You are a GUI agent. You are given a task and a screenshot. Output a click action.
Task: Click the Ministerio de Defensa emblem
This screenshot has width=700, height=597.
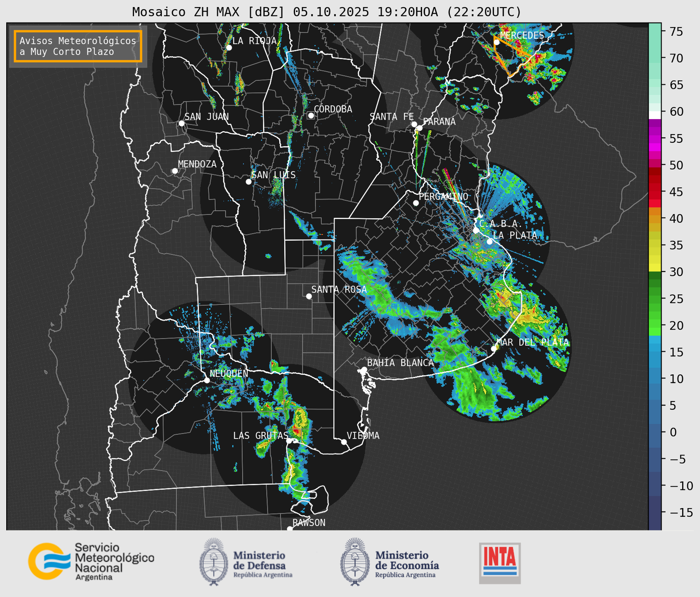[x=214, y=562]
